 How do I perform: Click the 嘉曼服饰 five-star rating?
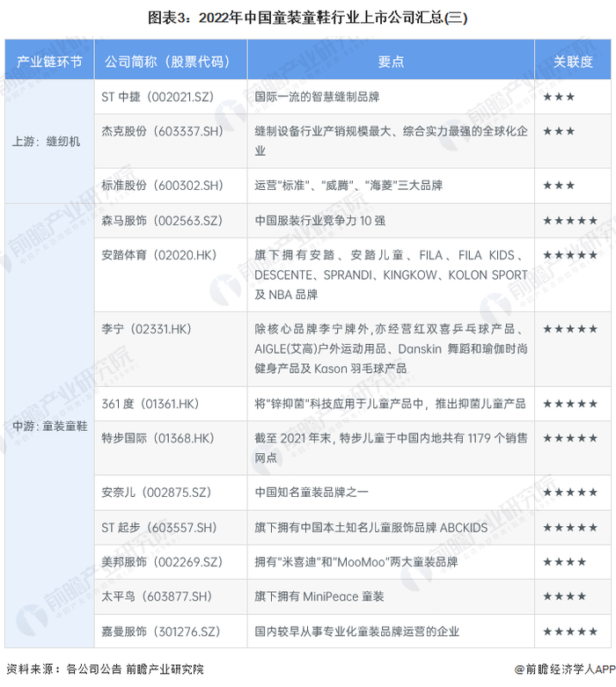click(x=570, y=632)
